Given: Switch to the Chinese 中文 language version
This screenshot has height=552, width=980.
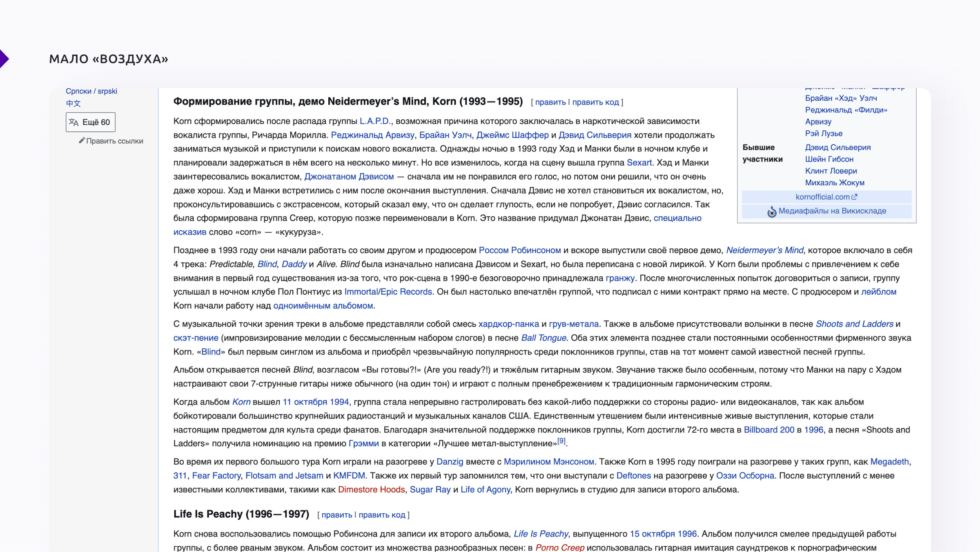Looking at the screenshot, I should (x=73, y=103).
